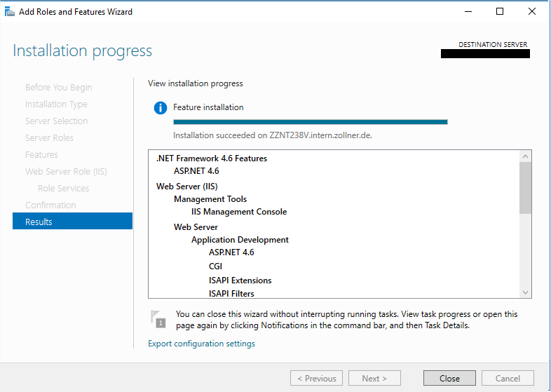Click the notifications flag icon
Screen dimensions: 551x392
pos(159,319)
